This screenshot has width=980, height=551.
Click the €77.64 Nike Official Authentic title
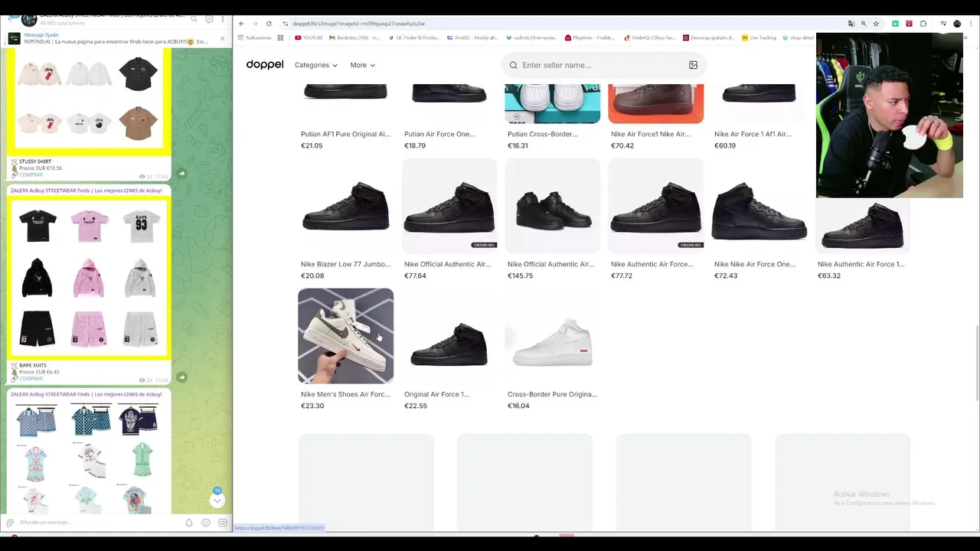click(448, 264)
